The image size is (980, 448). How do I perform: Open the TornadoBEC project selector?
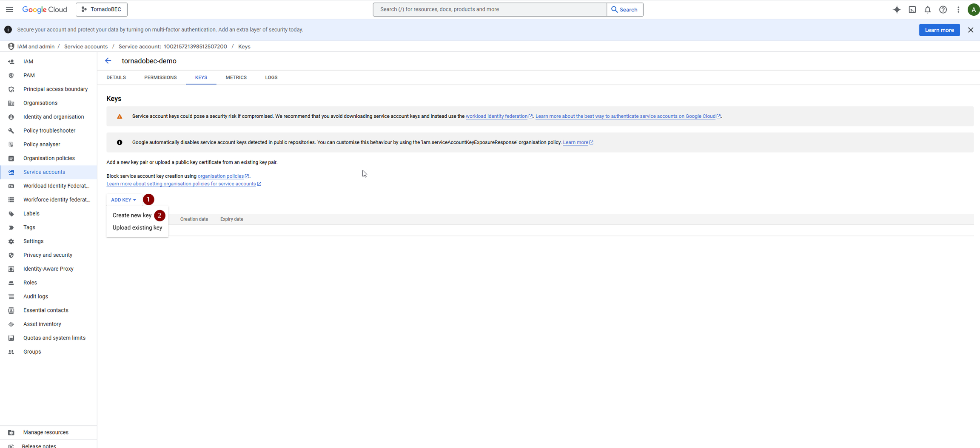[x=102, y=9]
